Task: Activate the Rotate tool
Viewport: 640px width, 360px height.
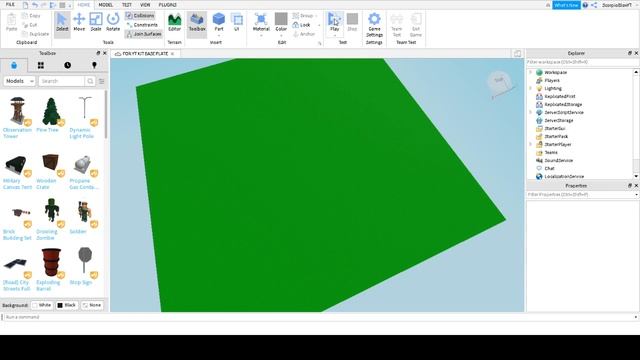Action: click(x=113, y=22)
